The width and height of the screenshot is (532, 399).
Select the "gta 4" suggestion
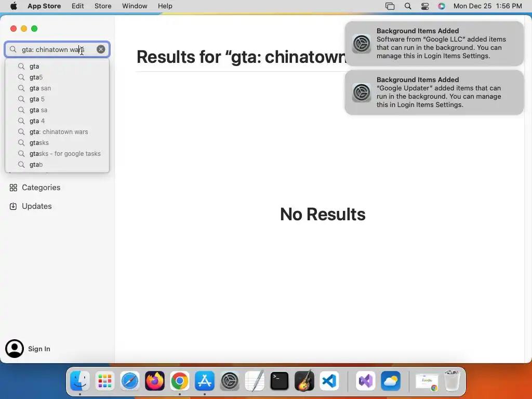57,121
